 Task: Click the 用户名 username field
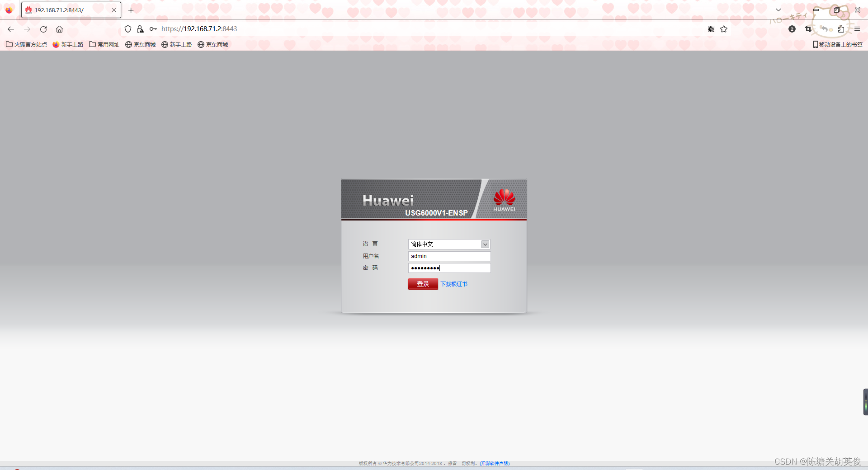pyautogui.click(x=449, y=256)
